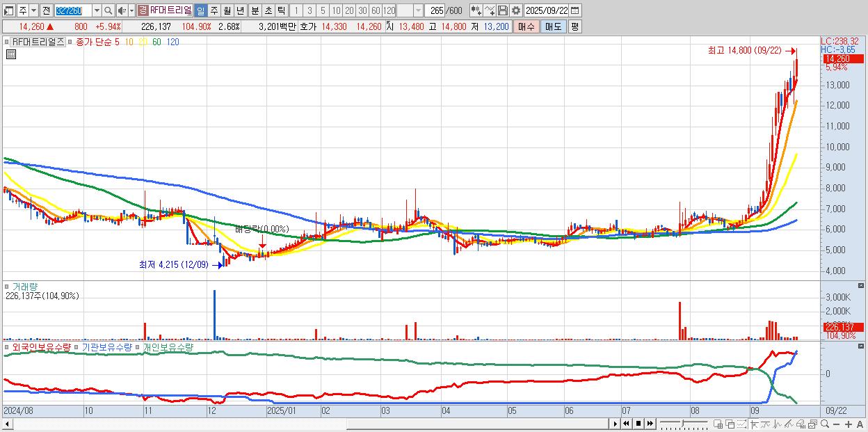Zoom out with the minus icon
Image resolution: width=868 pixels, height=432 pixels.
point(836,424)
